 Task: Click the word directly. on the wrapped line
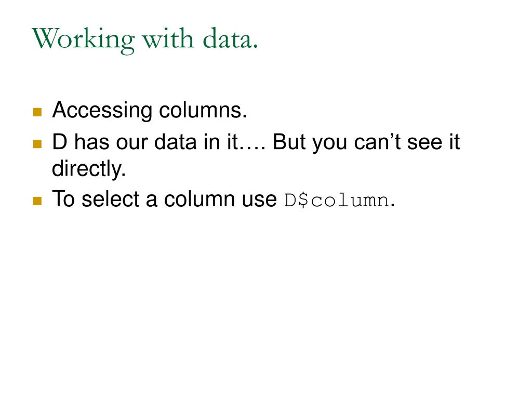(x=89, y=169)
